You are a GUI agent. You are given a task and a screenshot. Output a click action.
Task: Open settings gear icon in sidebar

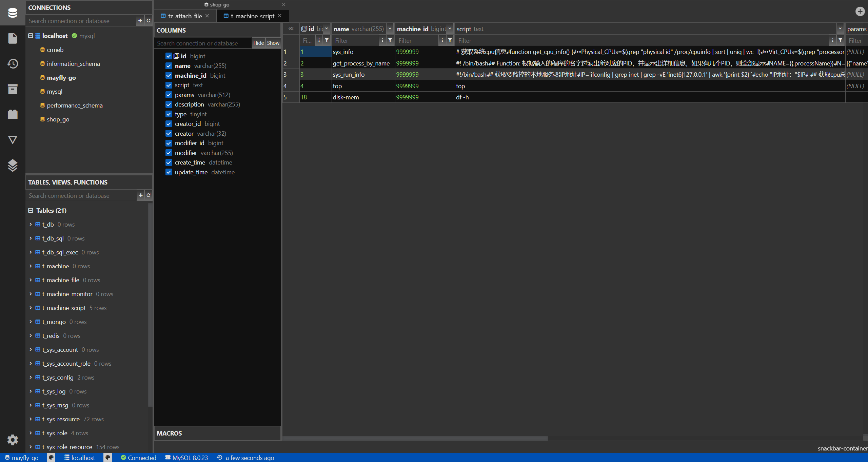click(13, 440)
